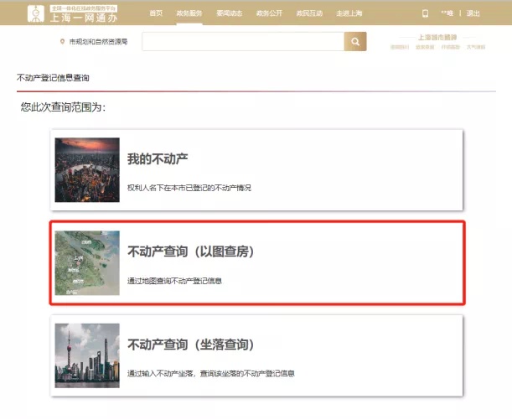Click the magnifier search button
Image resolution: width=512 pixels, height=420 pixels.
pos(355,42)
